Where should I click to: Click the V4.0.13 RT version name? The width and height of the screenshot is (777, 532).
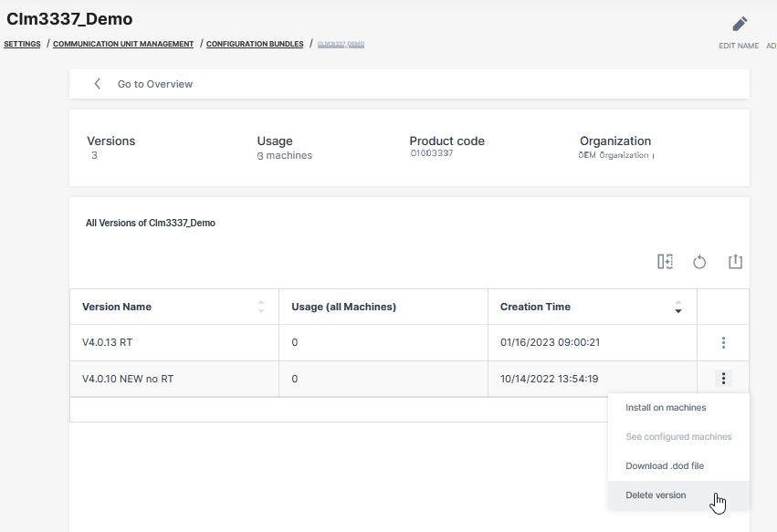click(x=108, y=343)
